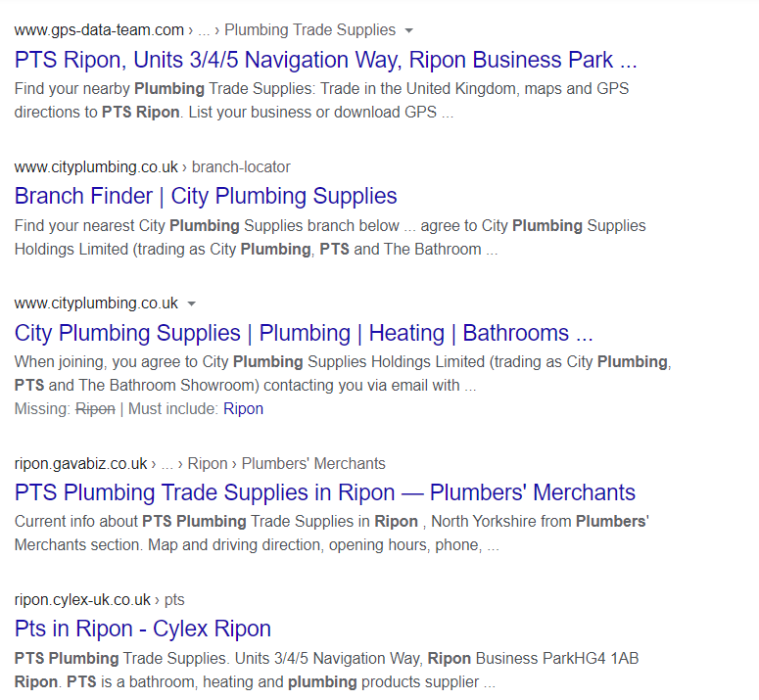Open PTS Ripon, Units 3/4/5 Navigation Way result

(325, 60)
